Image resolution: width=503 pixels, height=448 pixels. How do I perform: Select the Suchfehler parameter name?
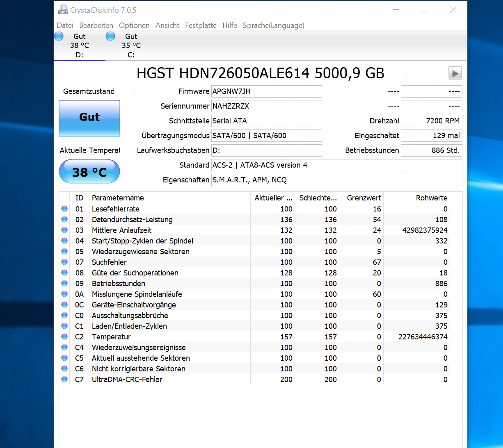109,262
